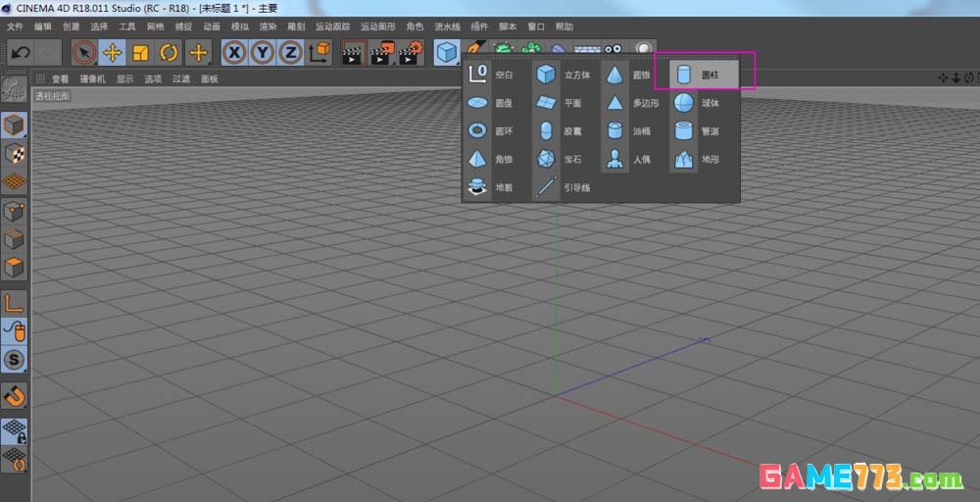Click Render View clapperboard icon

click(355, 53)
